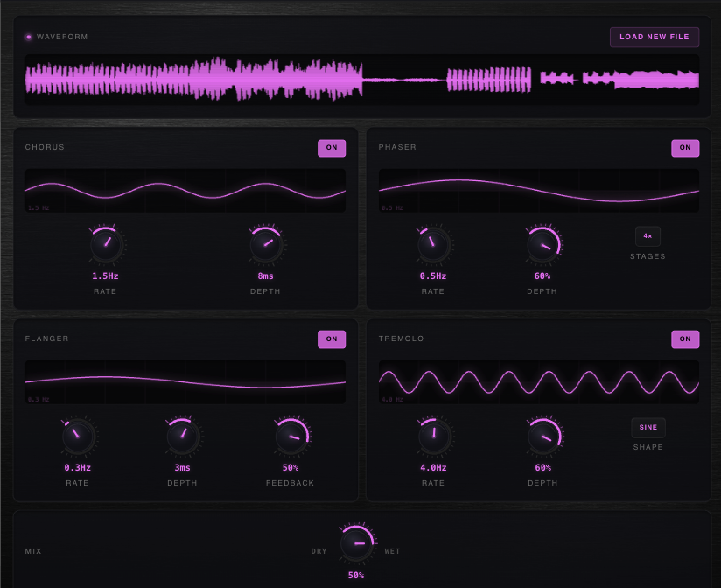Screen dimensions: 721x588
Task: Turn off the Tremolo ON switch
Action: click(685, 339)
